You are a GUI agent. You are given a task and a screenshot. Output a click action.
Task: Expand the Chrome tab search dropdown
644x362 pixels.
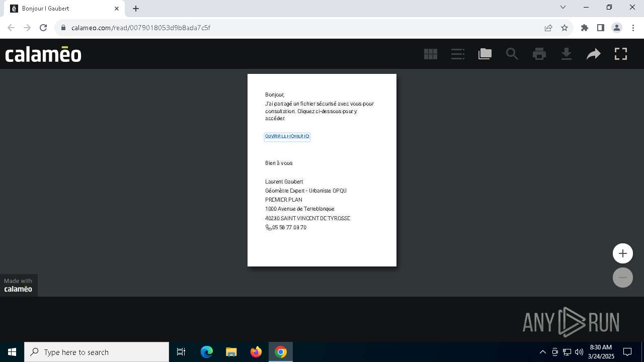click(563, 8)
